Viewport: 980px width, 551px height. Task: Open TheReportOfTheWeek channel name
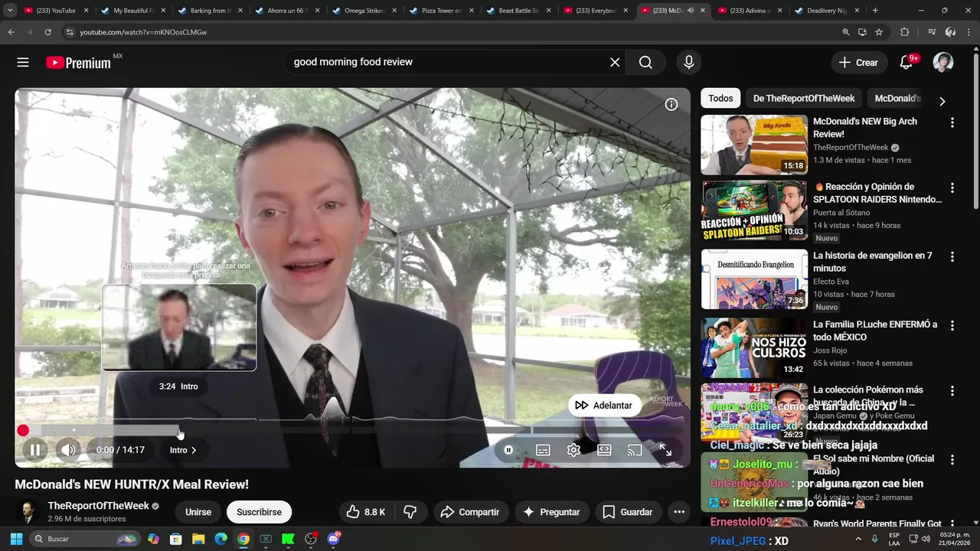click(x=99, y=506)
